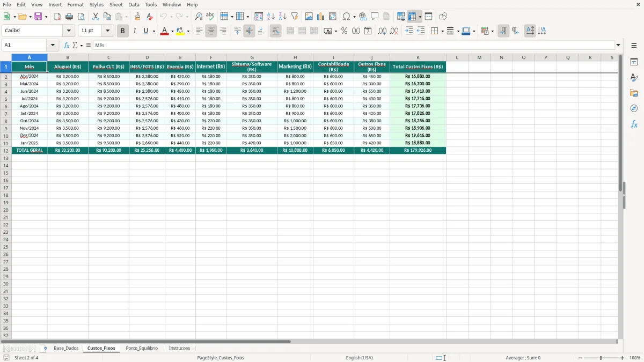
Task: Click column K header
Action: pyautogui.click(x=418, y=57)
